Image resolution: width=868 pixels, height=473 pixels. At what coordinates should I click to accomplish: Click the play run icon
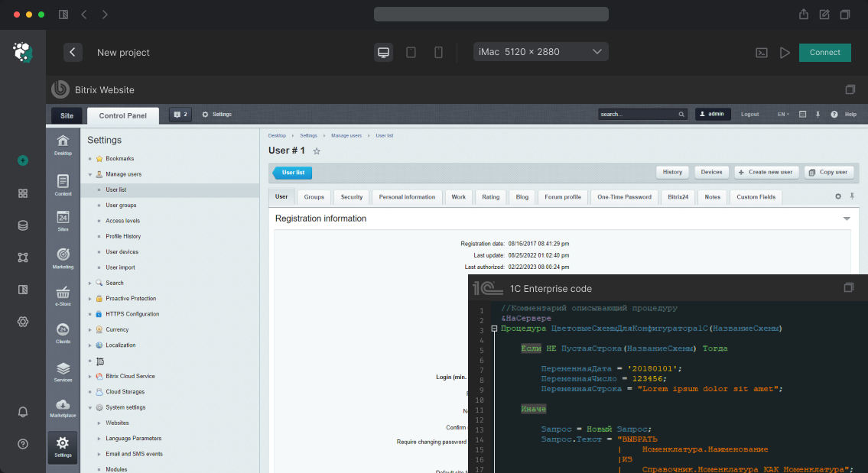(x=785, y=53)
